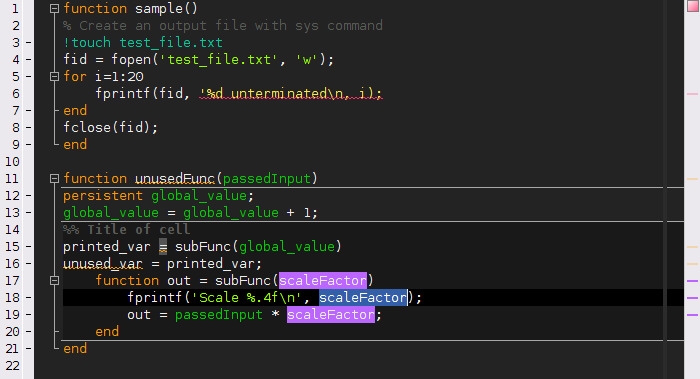Image resolution: width=700 pixels, height=379 pixels.
Task: Click line number 10 in the gutter
Action: click(12, 162)
